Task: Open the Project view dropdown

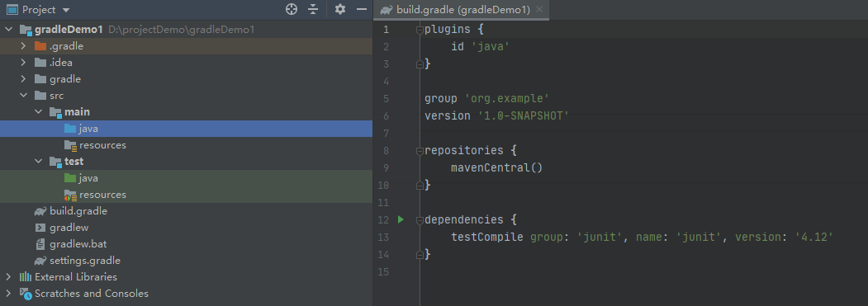Action: pyautogui.click(x=66, y=10)
